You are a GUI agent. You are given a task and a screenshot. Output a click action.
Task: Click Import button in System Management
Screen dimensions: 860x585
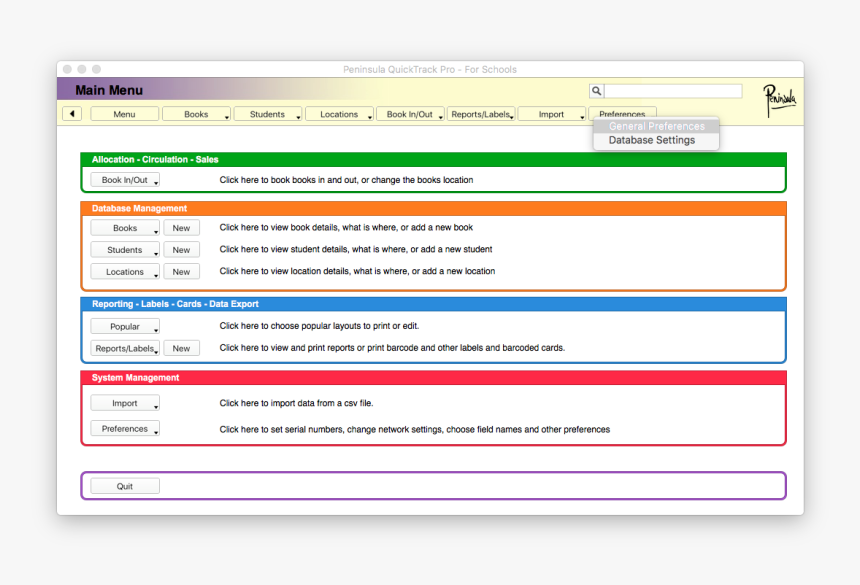tap(125, 403)
